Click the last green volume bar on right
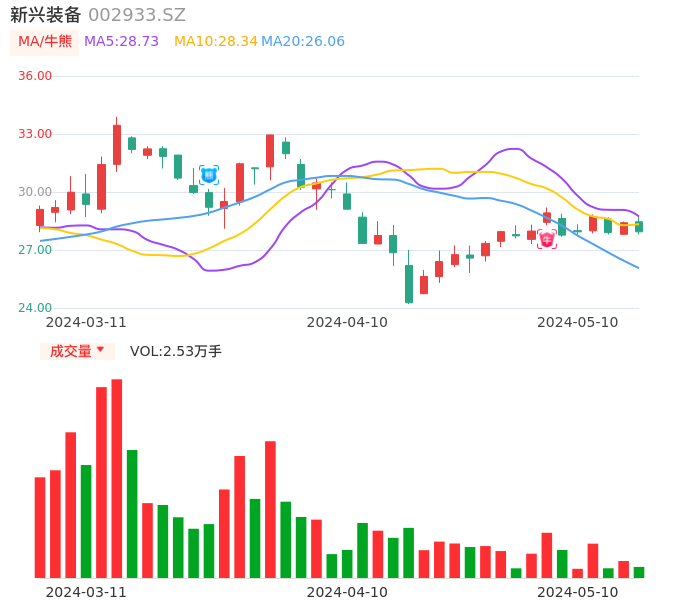This screenshot has height=606, width=686. pyautogui.click(x=639, y=572)
